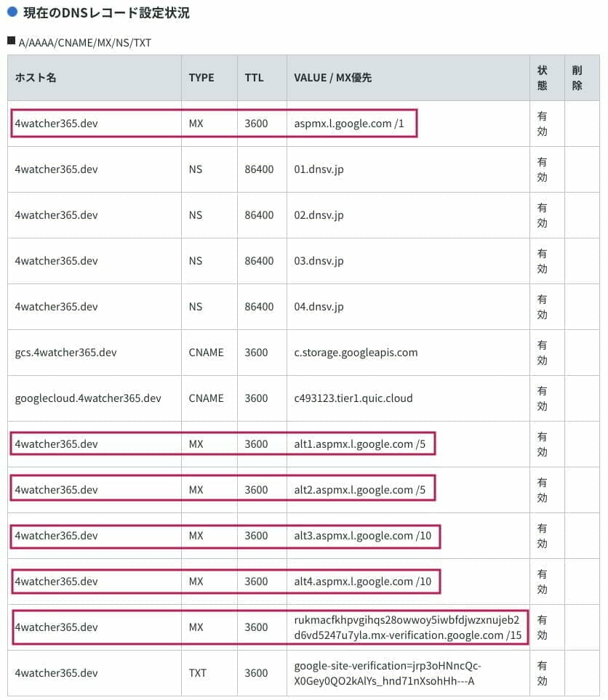
Task: Select the google-site-verification TXT value
Action: 388,673
